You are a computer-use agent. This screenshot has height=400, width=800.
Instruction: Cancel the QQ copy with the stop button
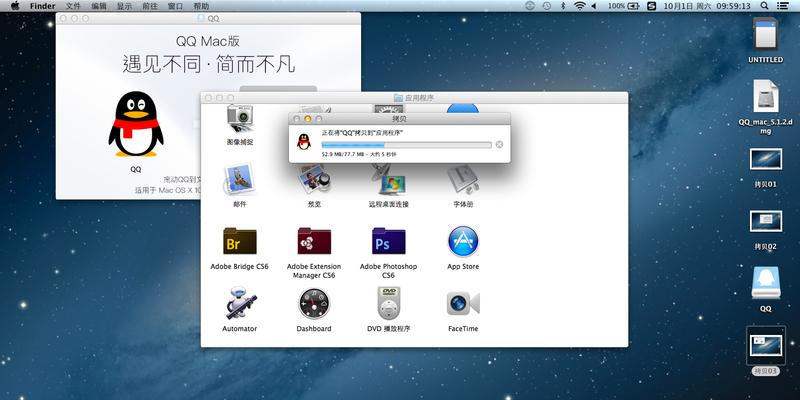(499, 144)
